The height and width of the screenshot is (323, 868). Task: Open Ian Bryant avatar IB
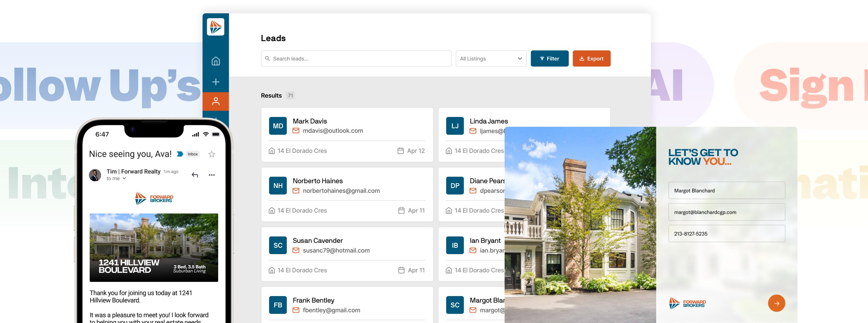coord(455,245)
